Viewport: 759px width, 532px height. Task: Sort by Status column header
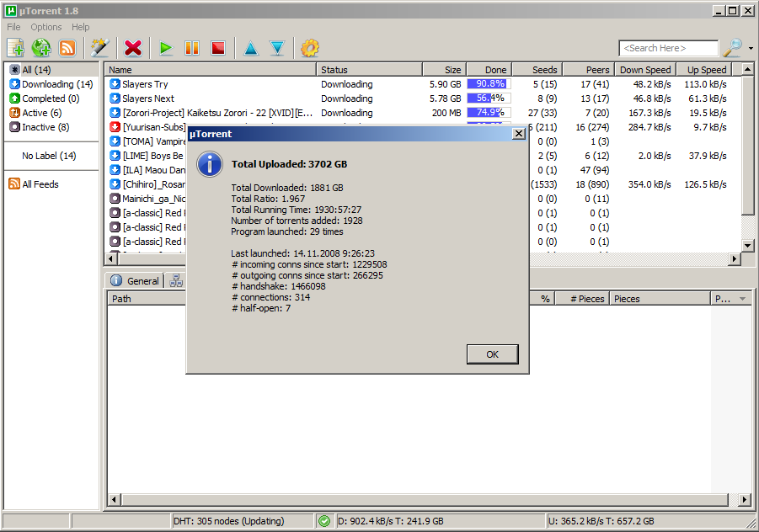[x=369, y=70]
